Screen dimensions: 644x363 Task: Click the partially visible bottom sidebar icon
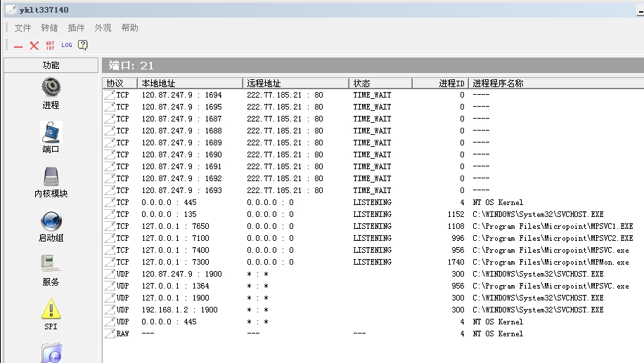click(51, 352)
